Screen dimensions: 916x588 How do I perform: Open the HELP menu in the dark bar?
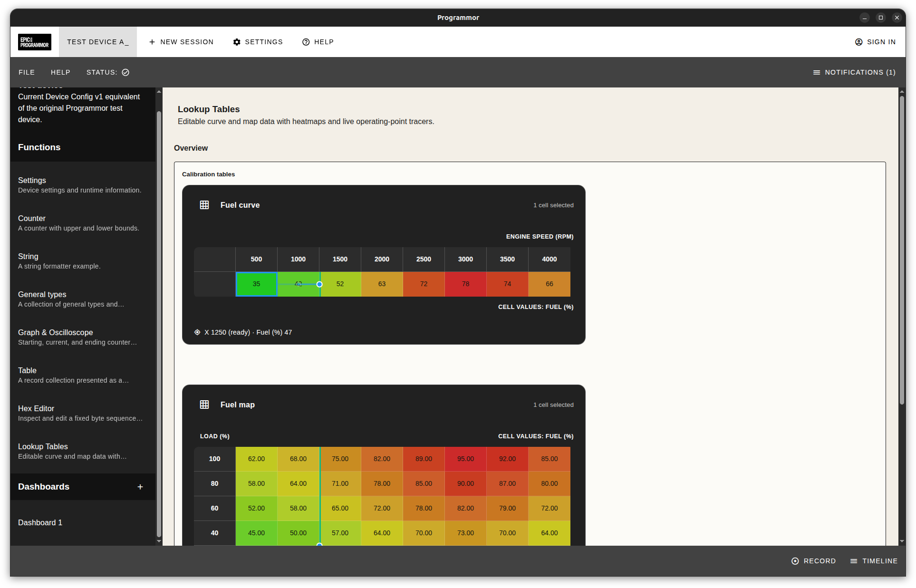click(x=60, y=72)
